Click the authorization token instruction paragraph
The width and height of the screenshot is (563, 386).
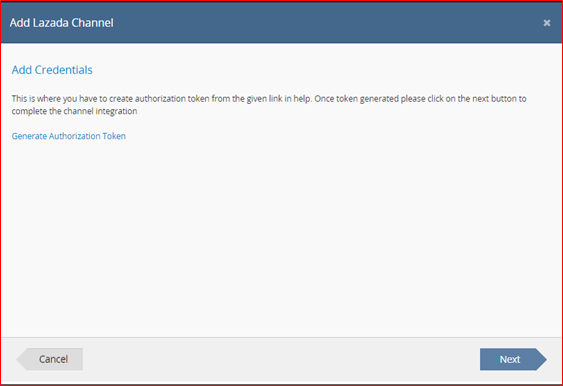point(269,105)
